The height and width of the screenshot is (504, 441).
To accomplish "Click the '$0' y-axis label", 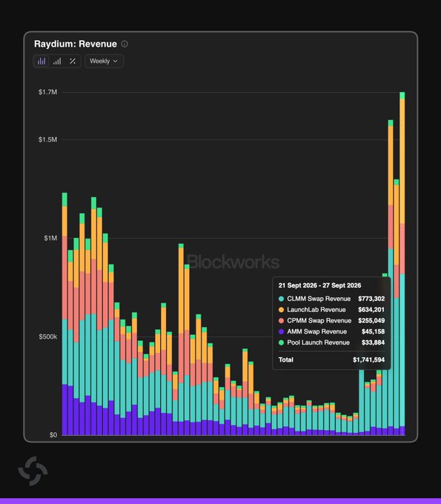I will (53, 435).
